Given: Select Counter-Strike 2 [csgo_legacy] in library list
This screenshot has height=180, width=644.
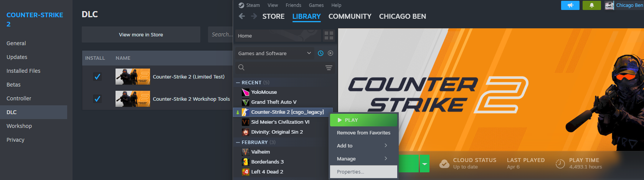Looking at the screenshot, I should (283, 112).
